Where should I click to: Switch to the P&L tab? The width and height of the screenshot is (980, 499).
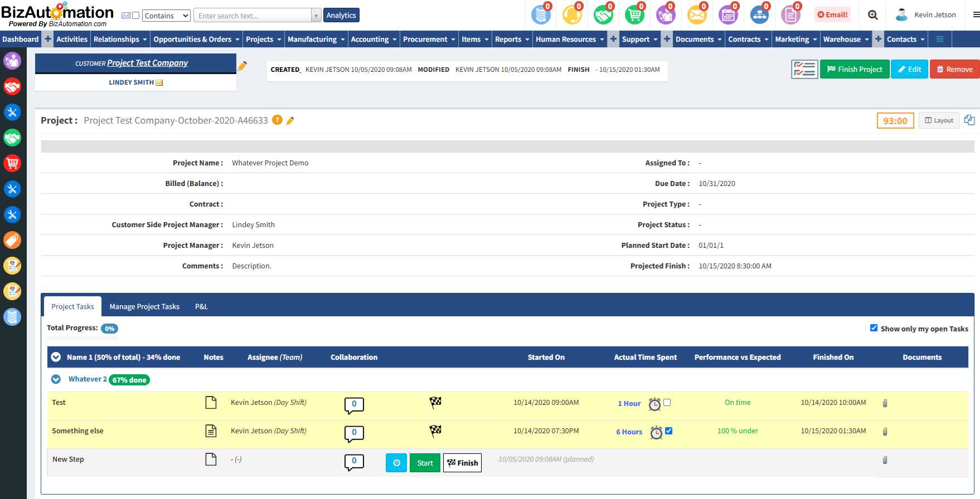(201, 307)
